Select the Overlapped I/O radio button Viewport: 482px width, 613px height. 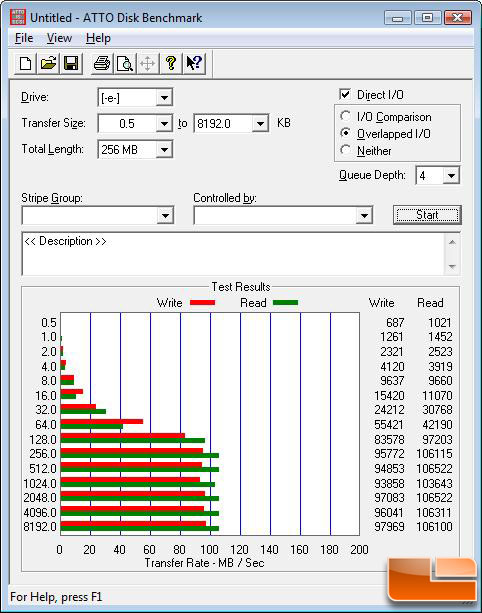(345, 133)
